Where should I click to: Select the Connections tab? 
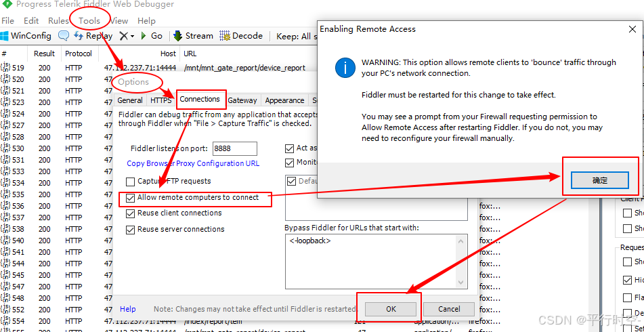pos(200,100)
